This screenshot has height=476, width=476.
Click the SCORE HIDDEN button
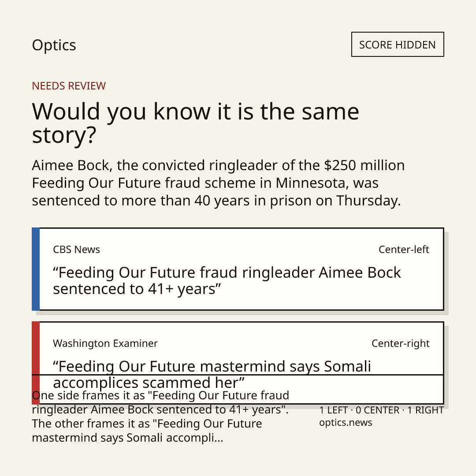click(x=398, y=45)
